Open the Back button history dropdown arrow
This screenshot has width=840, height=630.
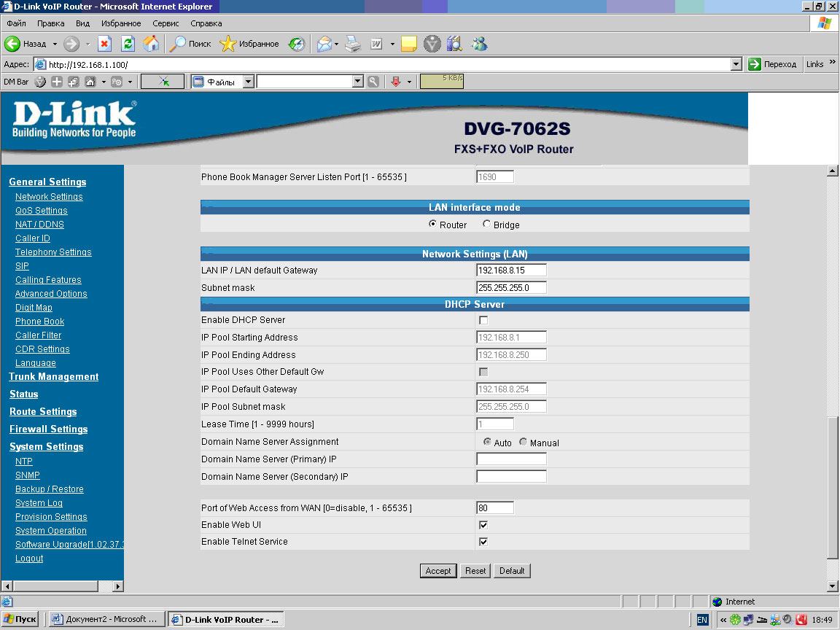[53, 44]
